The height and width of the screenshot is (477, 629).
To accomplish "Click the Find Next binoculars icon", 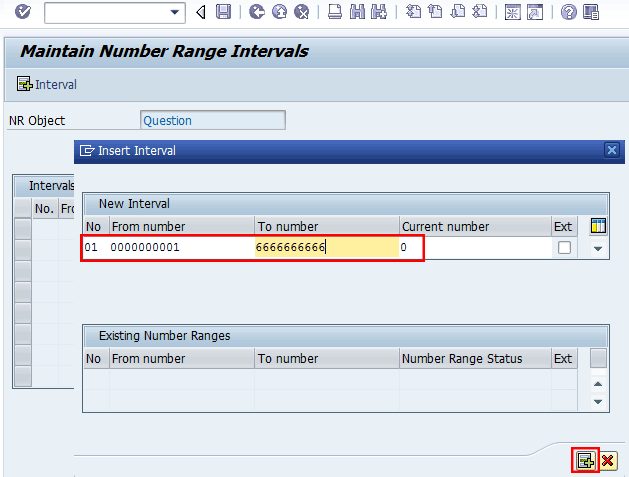I will coord(379,12).
